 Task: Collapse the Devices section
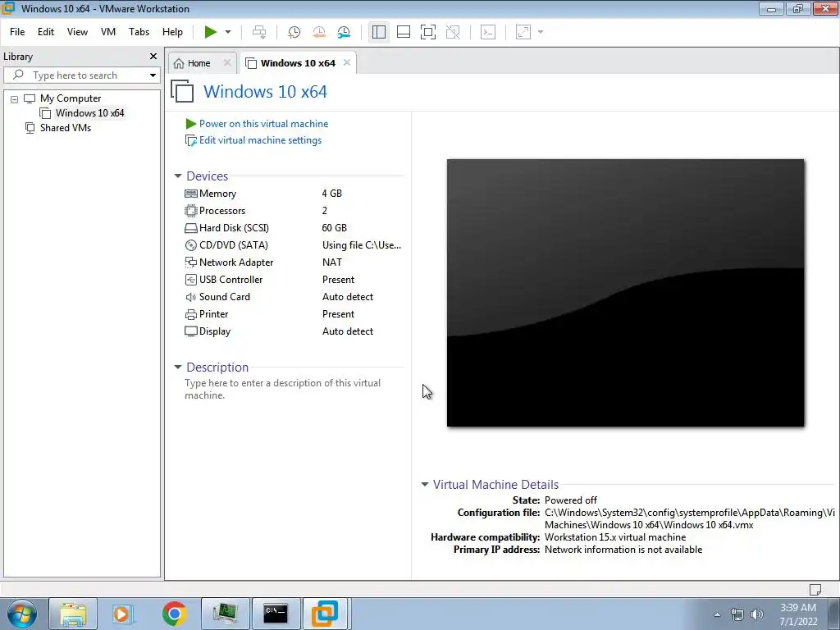coord(178,176)
